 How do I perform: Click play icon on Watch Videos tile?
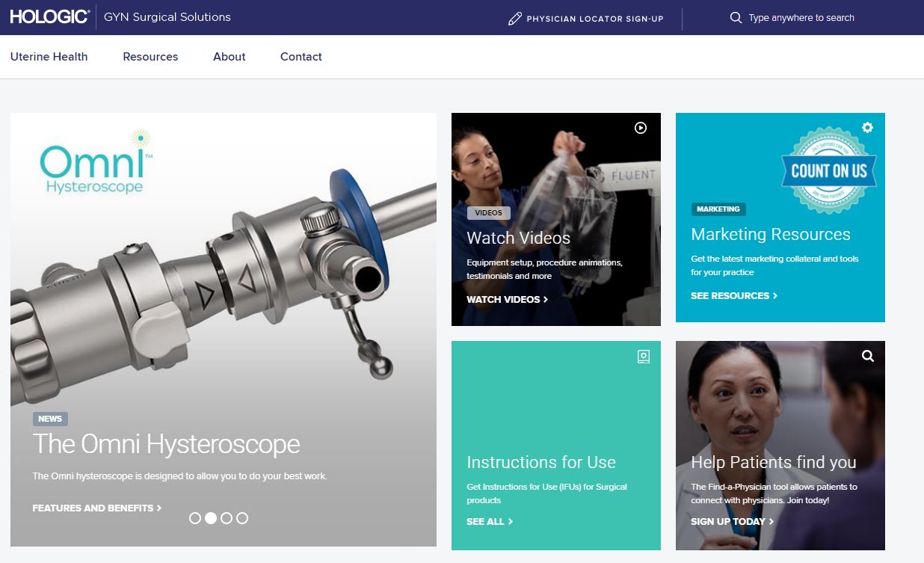641,128
